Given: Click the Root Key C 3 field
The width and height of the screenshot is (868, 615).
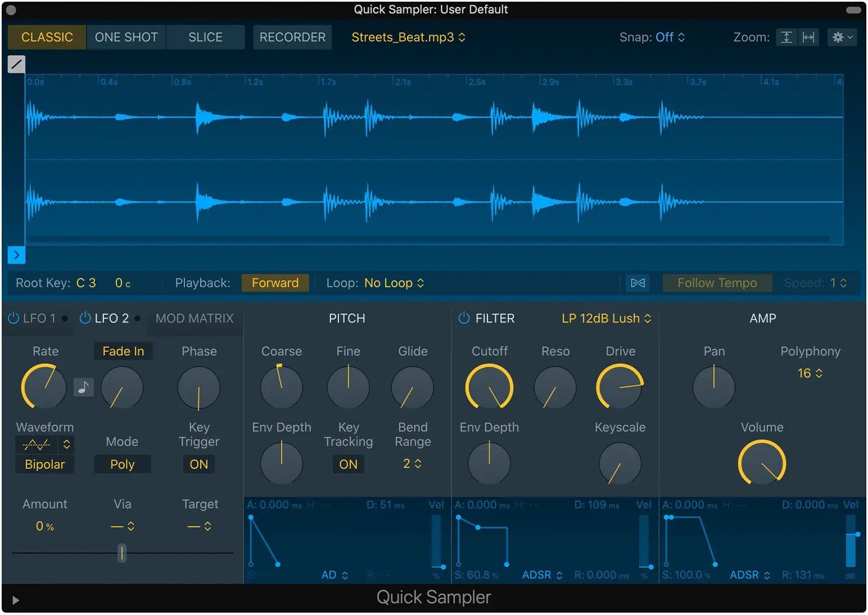Looking at the screenshot, I should (x=86, y=283).
